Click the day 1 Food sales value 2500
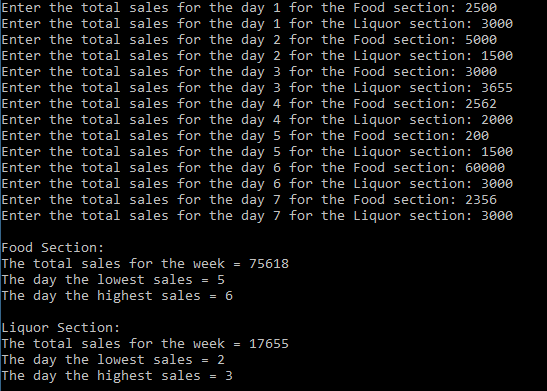Screen dimensions: 547x391 481,7
